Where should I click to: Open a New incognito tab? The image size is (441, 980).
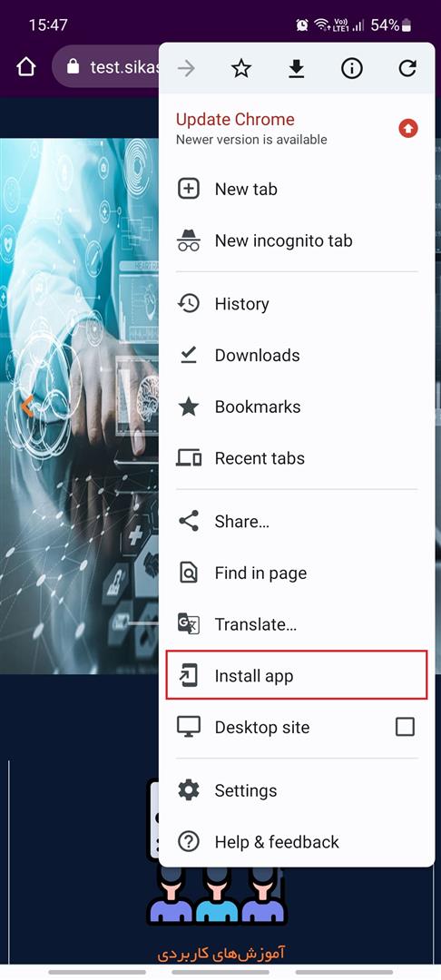click(297, 240)
